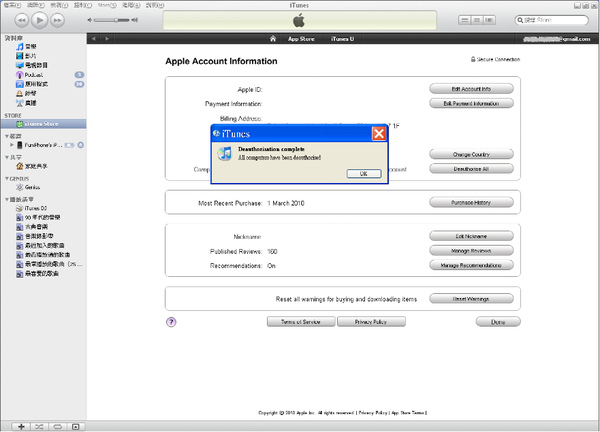The width and height of the screenshot is (600, 432).
Task: Open the last menu, marked (H)
Action: click(x=155, y=5)
